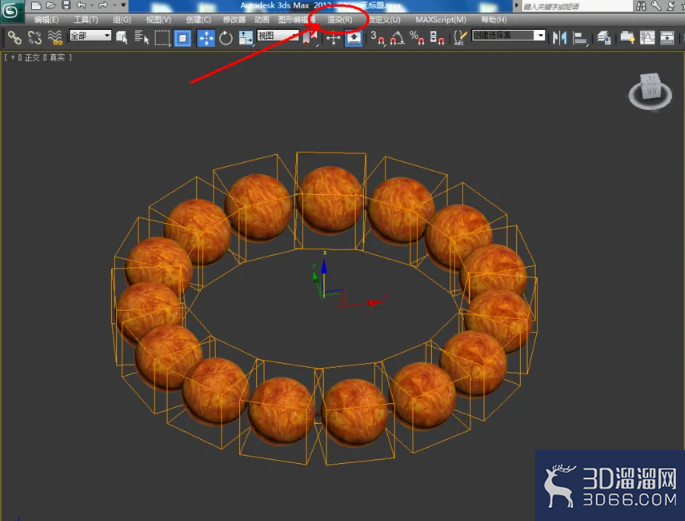Open Edit Named Selection Sets
Screen dimensions: 685x521
click(460, 38)
